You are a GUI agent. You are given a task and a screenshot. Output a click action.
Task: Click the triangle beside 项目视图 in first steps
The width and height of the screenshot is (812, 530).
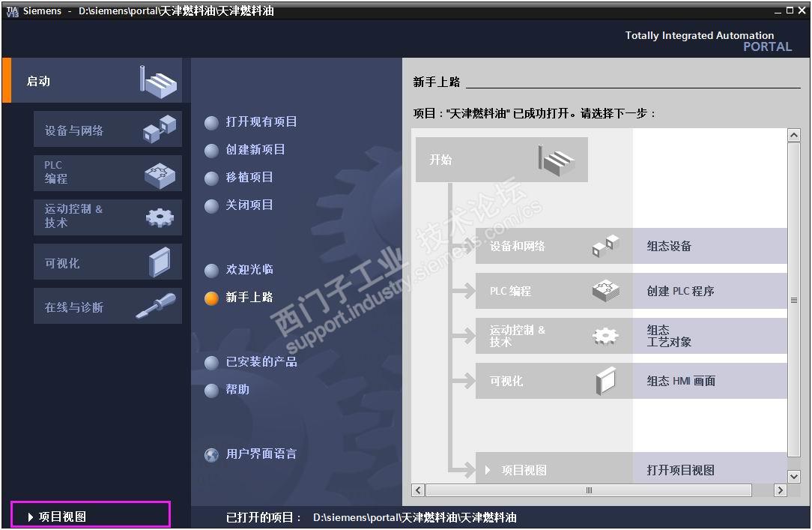point(488,470)
